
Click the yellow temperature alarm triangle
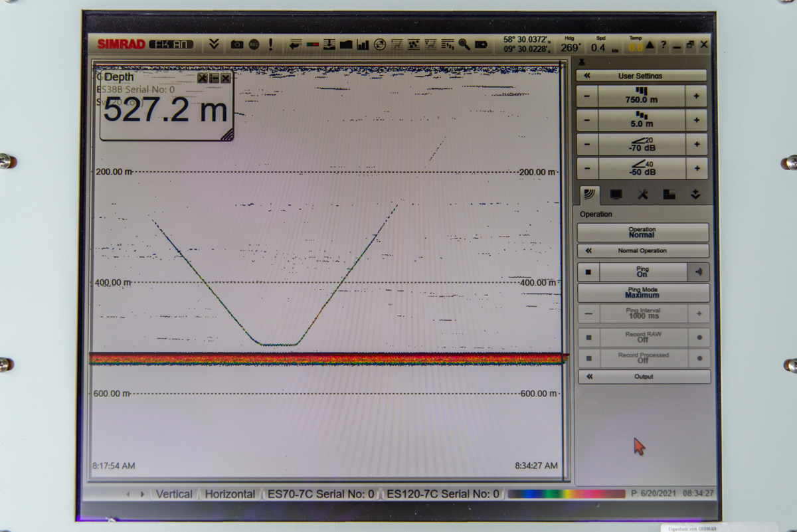pos(650,45)
